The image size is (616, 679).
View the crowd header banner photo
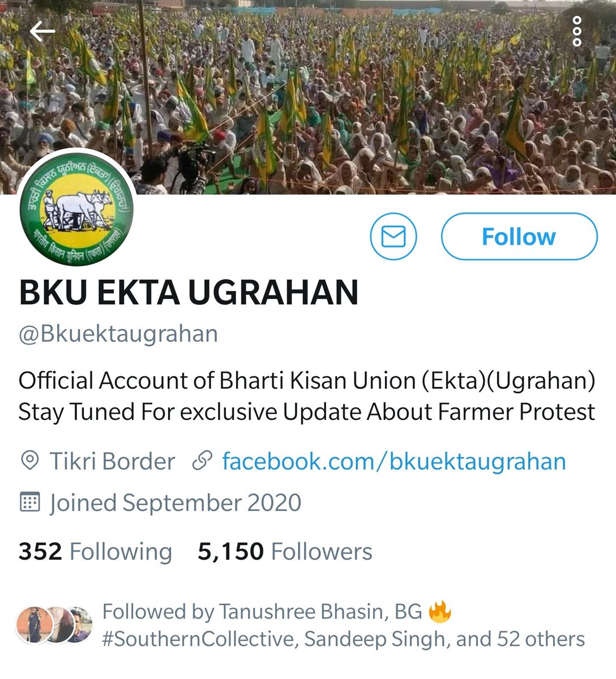coord(308,96)
